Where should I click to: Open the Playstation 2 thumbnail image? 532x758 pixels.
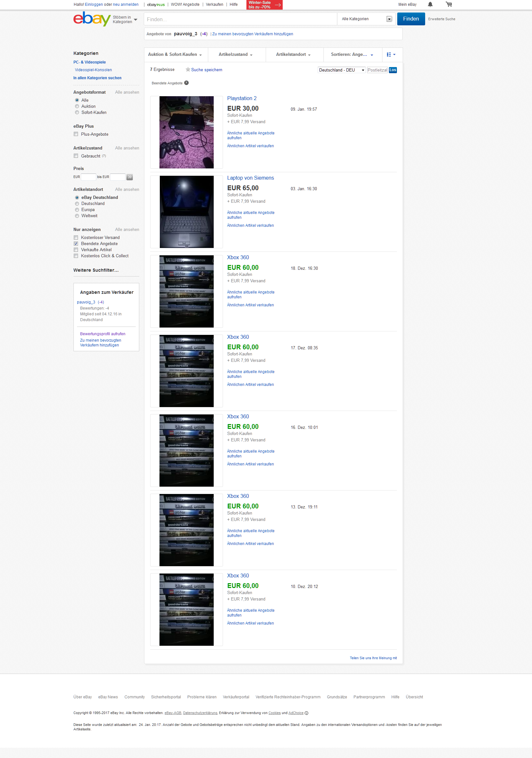point(186,132)
